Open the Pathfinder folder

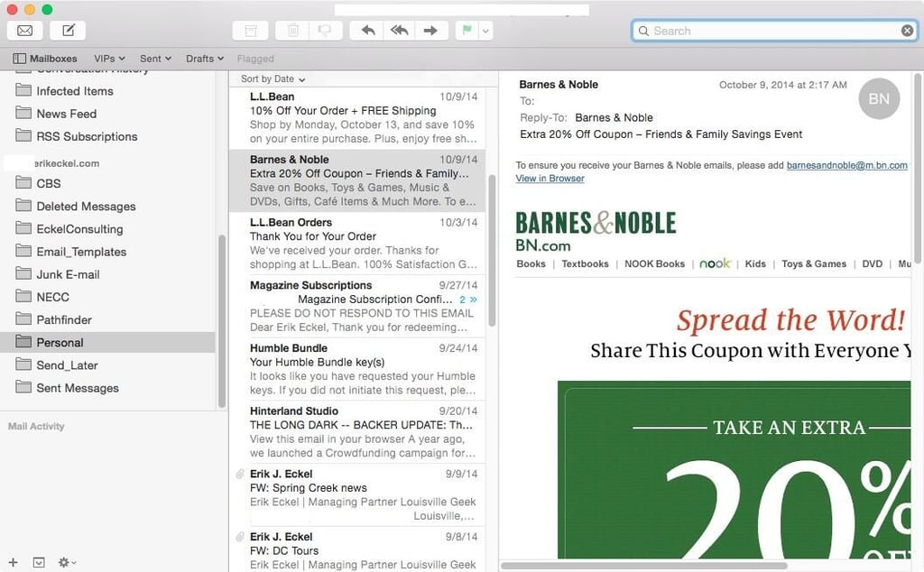coord(107,319)
